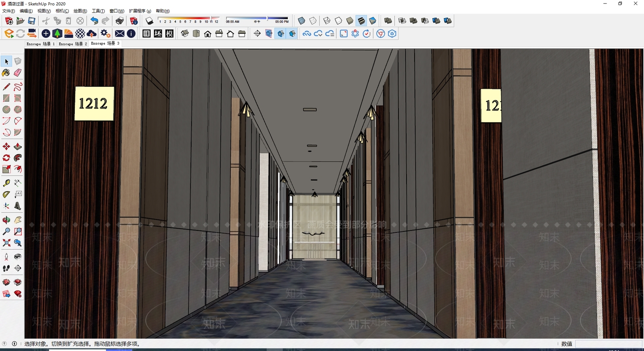Select the Enscape 场景 3 tab
644x351 pixels.
[x=105, y=43]
